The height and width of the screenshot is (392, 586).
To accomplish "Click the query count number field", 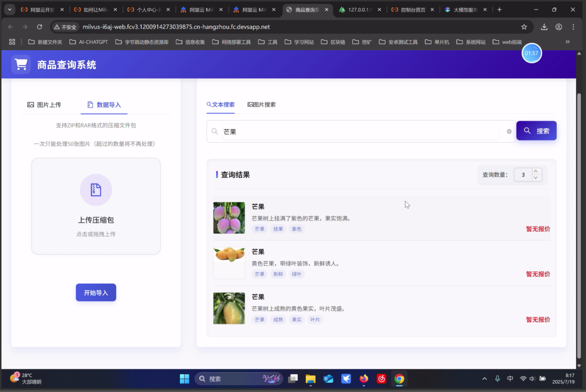I will tap(523, 175).
